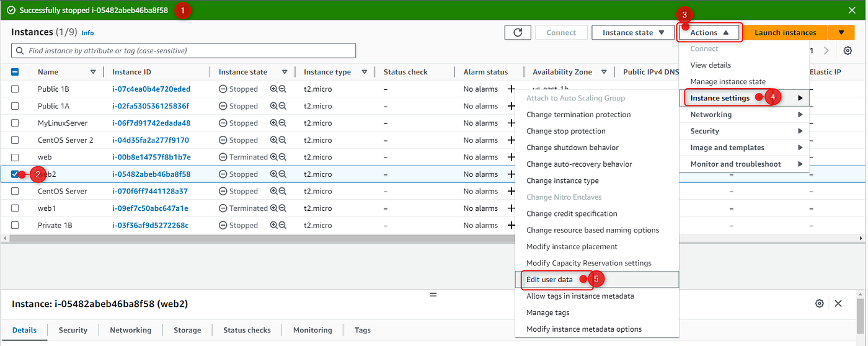Choose View details in Actions menu
This screenshot has height=346, width=868.
[x=745, y=65]
